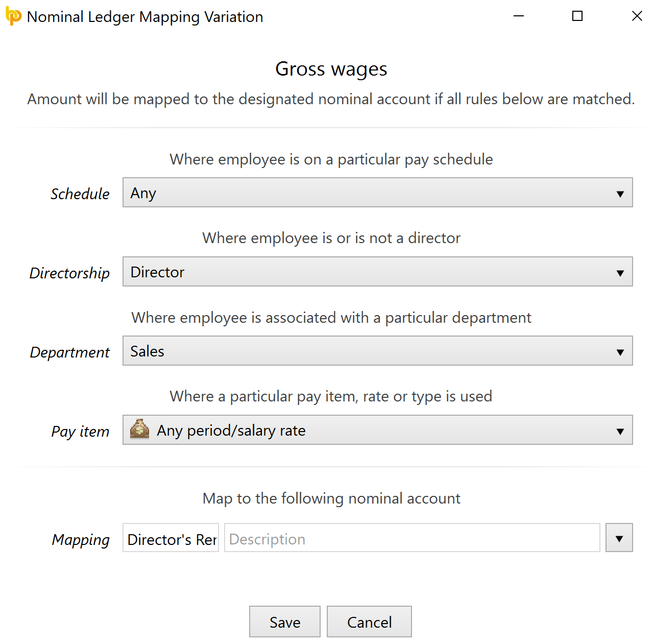654x644 pixels.
Task: Click the Mapping code field with Director's Rem
Action: pyautogui.click(x=171, y=538)
